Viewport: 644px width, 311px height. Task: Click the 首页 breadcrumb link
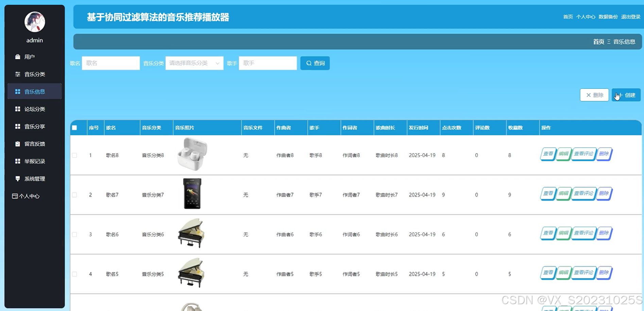(x=599, y=42)
